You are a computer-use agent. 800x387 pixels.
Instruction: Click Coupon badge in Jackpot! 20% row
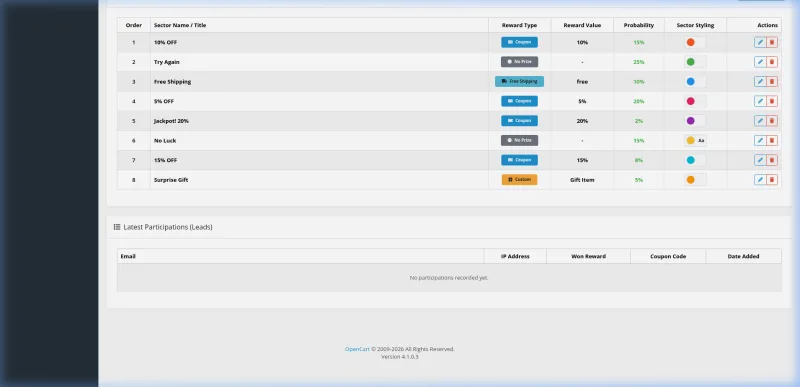[x=519, y=121]
